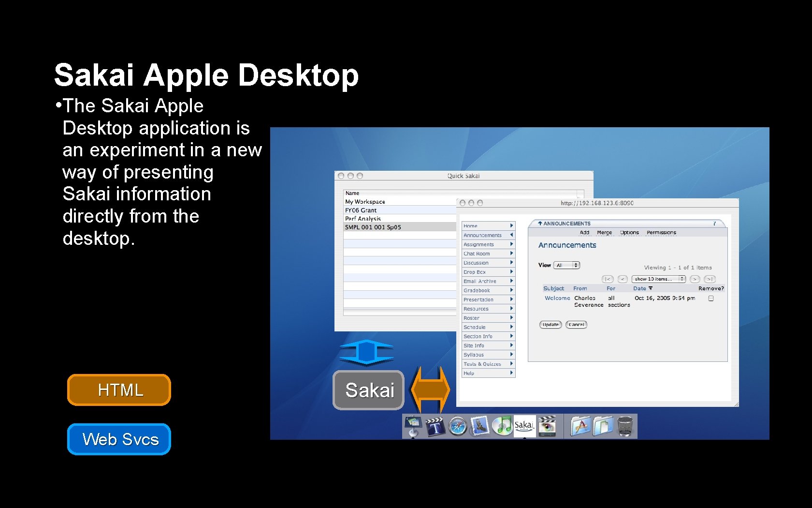Open the Home menu entry

point(488,226)
